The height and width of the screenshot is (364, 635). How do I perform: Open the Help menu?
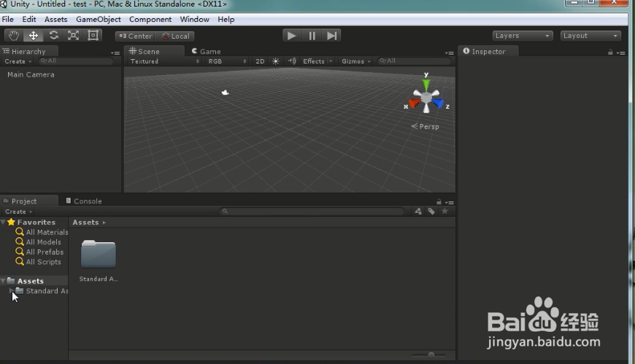226,19
